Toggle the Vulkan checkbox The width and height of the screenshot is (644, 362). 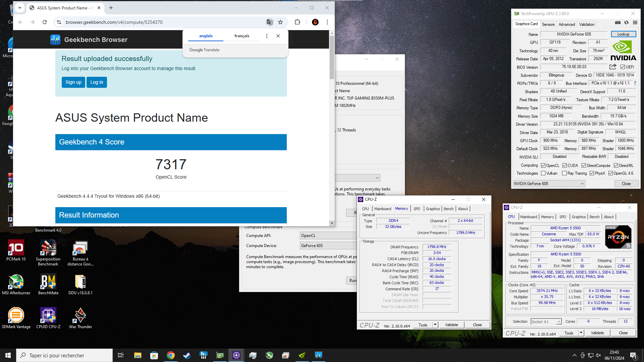(543, 173)
